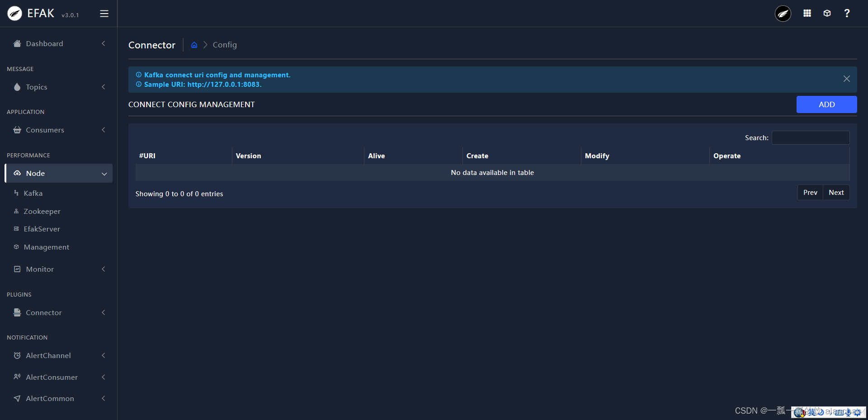The image size is (868, 420).
Task: Expand the AlertCommon menu chevron
Action: point(104,398)
